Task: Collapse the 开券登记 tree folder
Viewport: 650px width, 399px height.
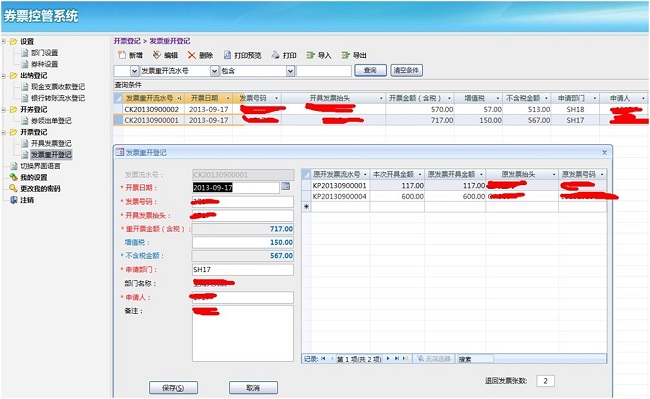Action: 3,109
